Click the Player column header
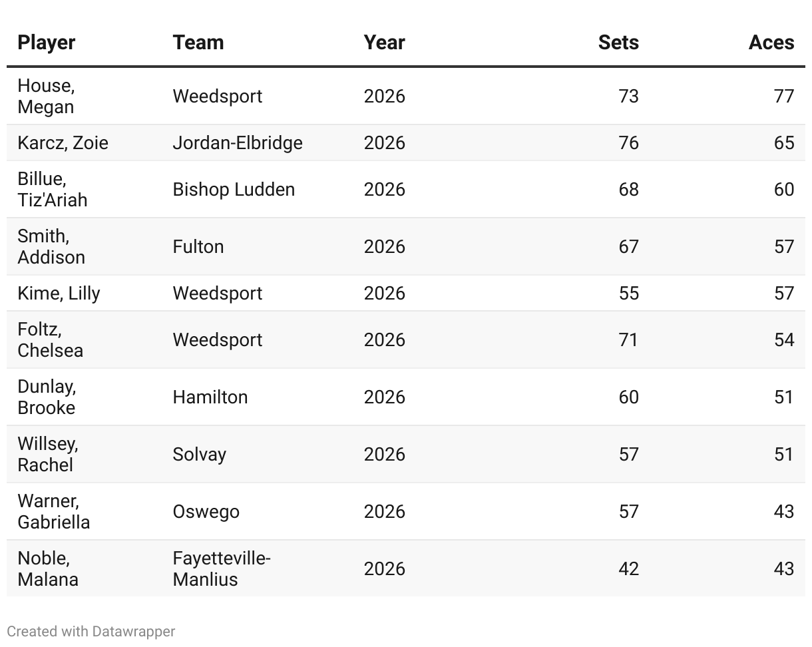 46,43
